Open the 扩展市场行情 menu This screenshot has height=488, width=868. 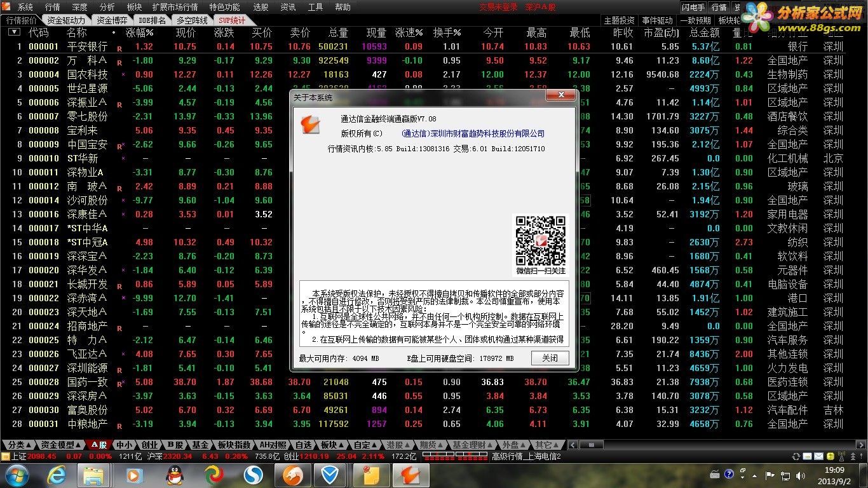pyautogui.click(x=175, y=7)
